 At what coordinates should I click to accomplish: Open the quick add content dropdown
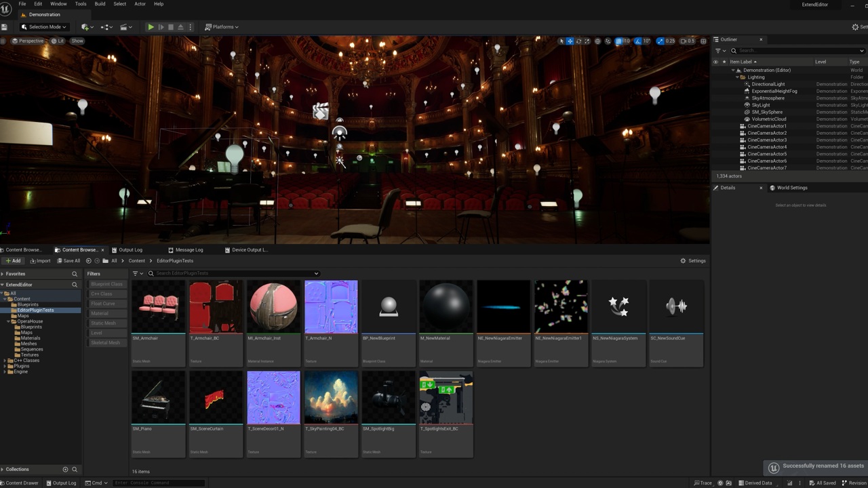87,26
